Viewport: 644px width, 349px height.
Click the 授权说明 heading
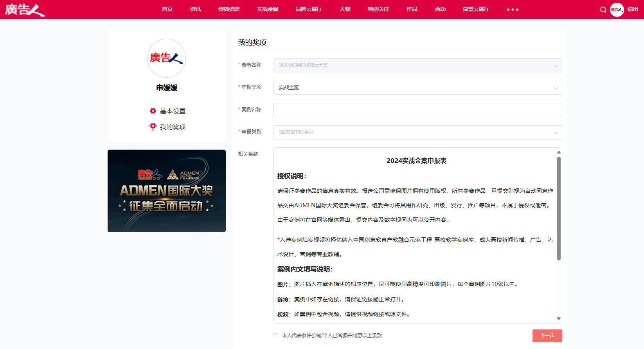[x=291, y=176]
